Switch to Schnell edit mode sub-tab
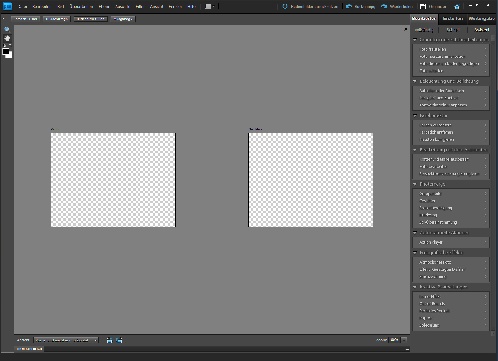Image resolution: width=498 pixels, height=361 pixels. tap(452, 30)
